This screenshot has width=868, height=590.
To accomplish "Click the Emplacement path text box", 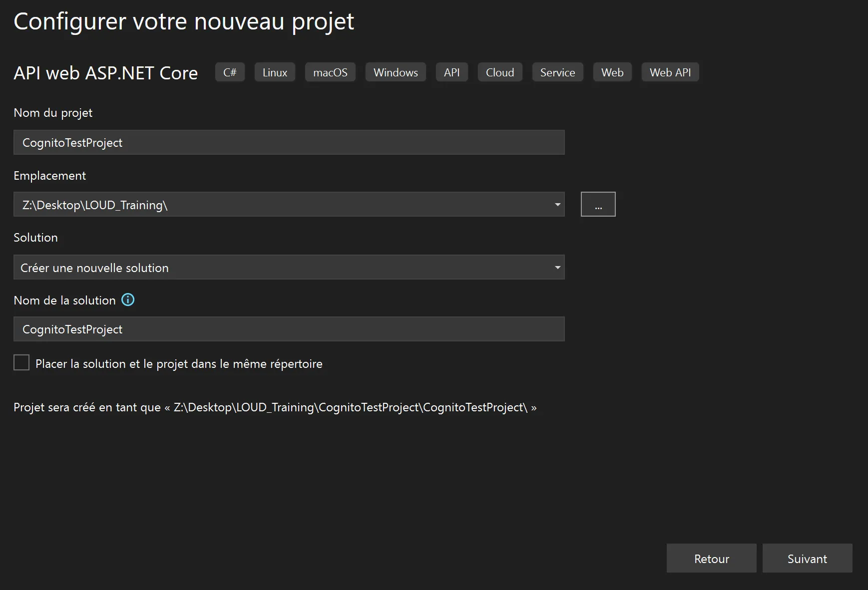I will point(280,205).
